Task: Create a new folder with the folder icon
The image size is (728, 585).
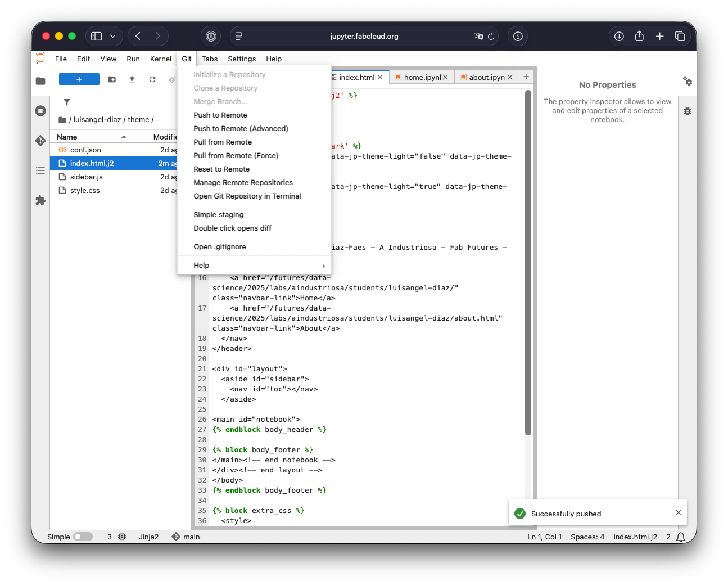Action: click(111, 80)
